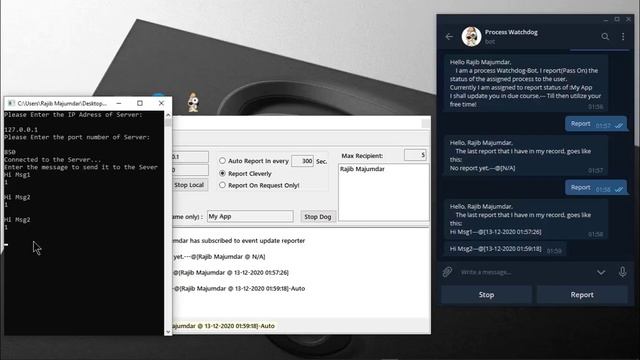Screen dimensions: 640x360
Task: Search in the Process Watchdog chat
Action: [605, 37]
